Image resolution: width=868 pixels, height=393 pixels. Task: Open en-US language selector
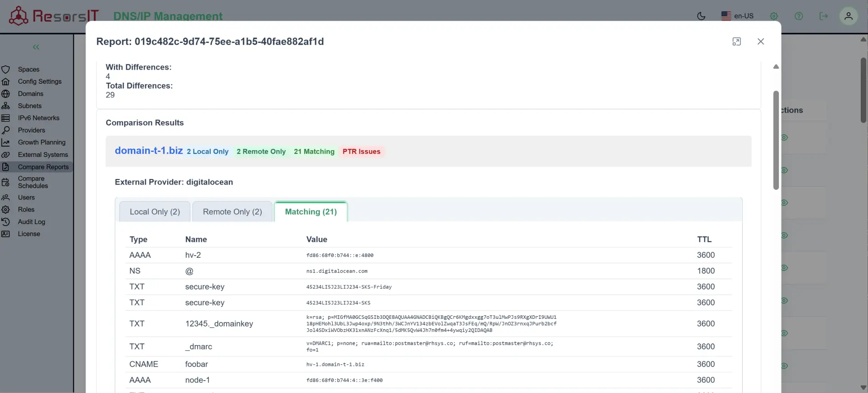point(737,16)
